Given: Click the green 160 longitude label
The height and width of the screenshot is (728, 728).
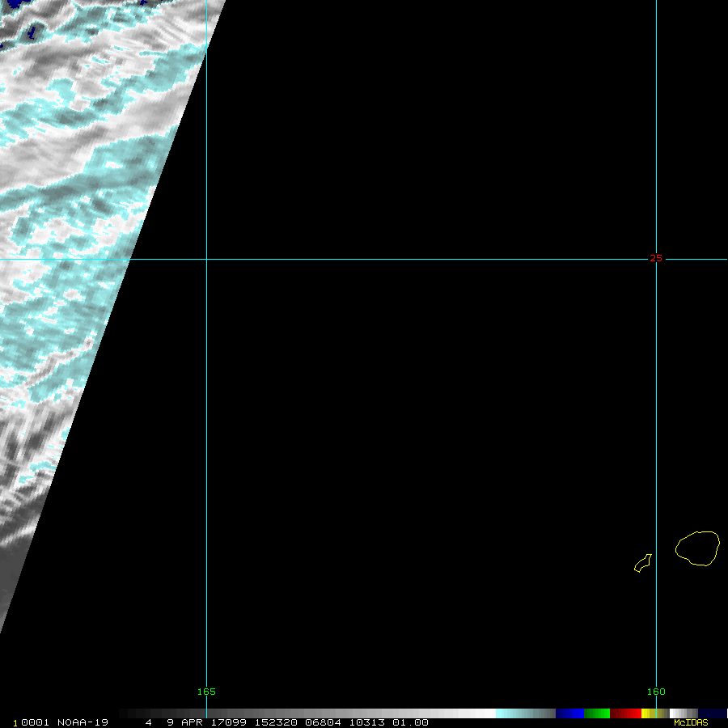Looking at the screenshot, I should click(656, 692).
